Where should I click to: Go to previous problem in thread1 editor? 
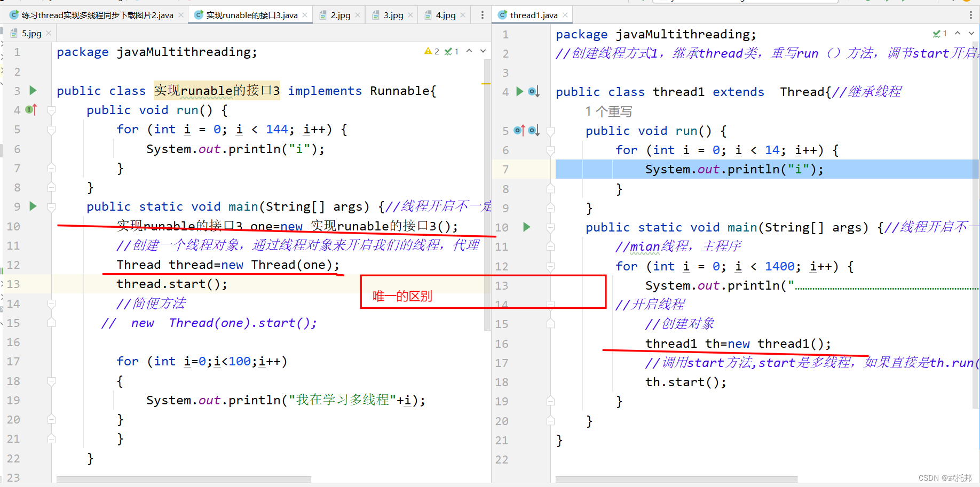pos(958,33)
